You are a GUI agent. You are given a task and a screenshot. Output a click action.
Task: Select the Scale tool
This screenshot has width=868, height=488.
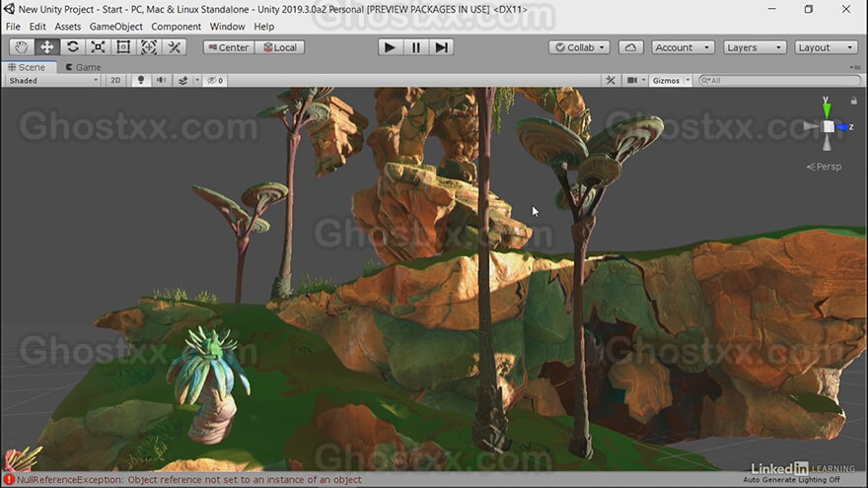click(98, 47)
